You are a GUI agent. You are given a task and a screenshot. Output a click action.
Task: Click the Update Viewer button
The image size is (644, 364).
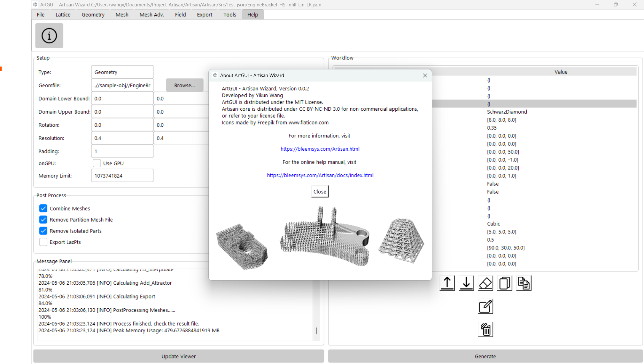178,356
